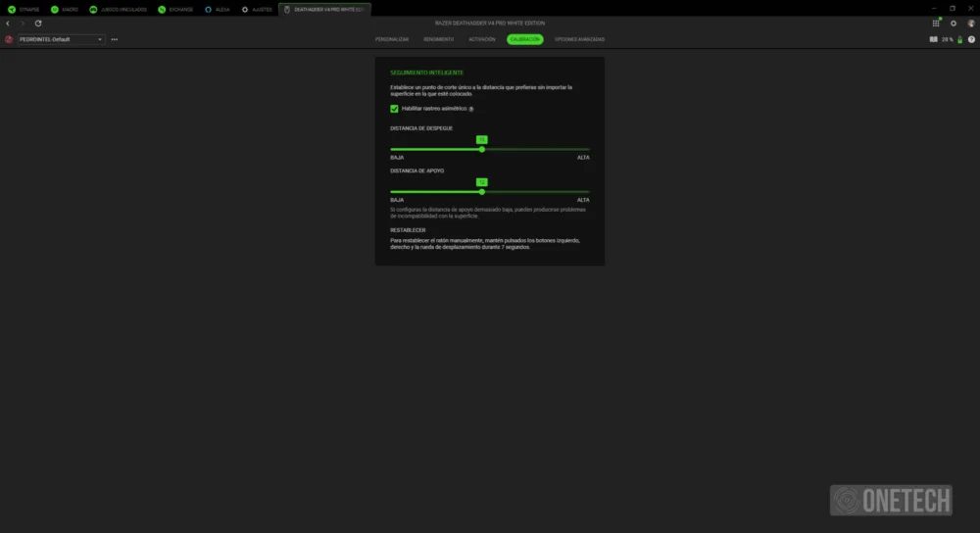Click the red profile avatar icon
This screenshot has width=980, height=533.
click(9, 39)
